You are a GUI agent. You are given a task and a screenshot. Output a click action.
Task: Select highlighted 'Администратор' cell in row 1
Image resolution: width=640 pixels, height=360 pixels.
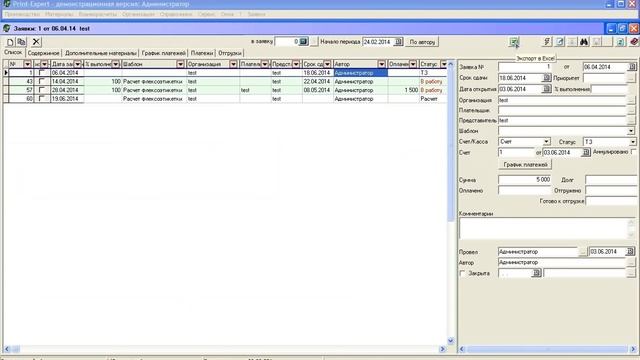coord(360,73)
